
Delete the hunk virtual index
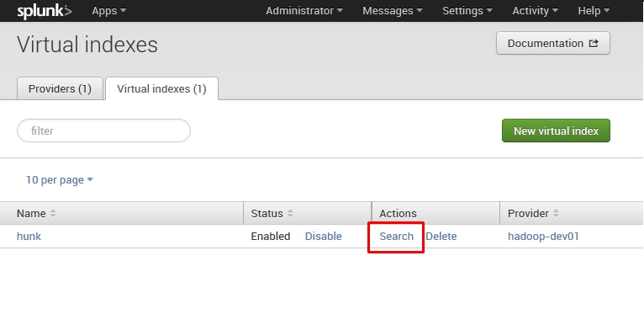pos(441,236)
